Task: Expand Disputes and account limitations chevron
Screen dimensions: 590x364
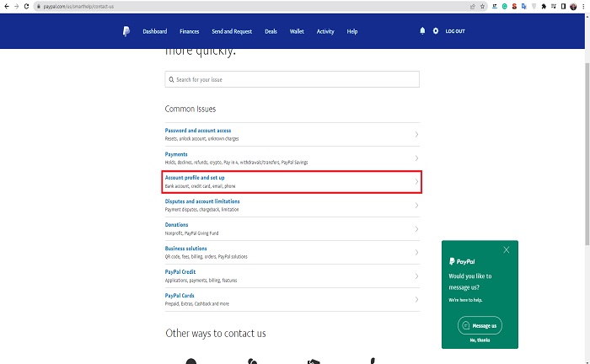Action: point(416,206)
